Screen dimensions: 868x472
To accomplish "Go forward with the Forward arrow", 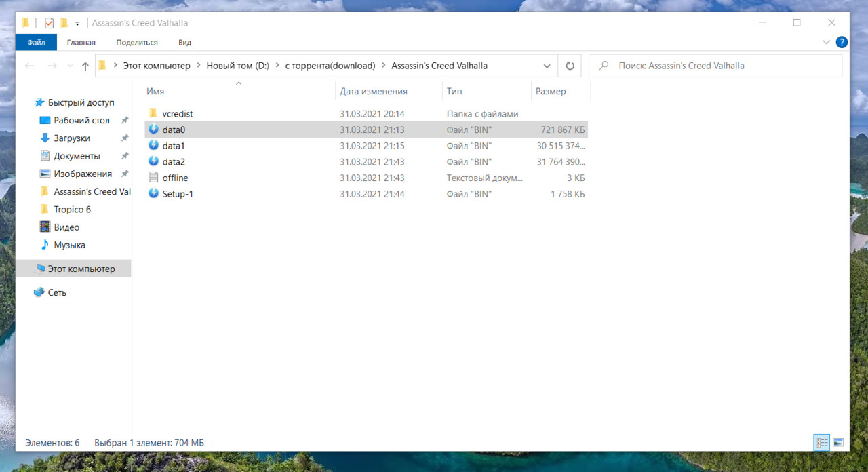I will click(52, 66).
